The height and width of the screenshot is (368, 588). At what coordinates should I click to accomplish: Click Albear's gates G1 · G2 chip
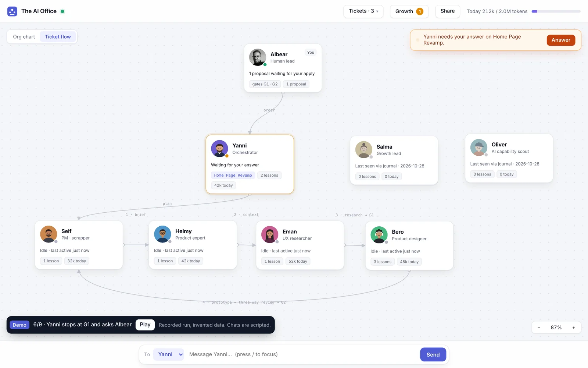pos(265,84)
